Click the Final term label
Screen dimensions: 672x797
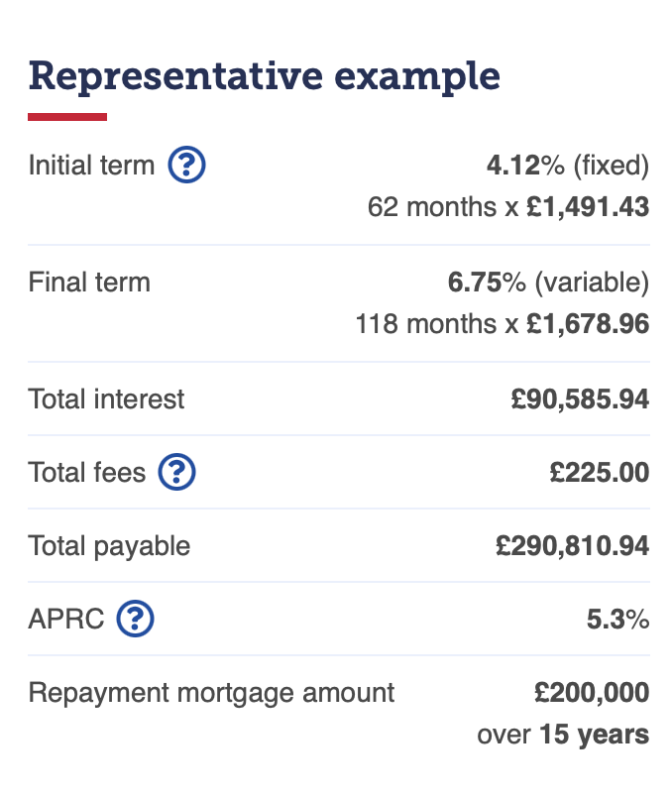coord(89,283)
